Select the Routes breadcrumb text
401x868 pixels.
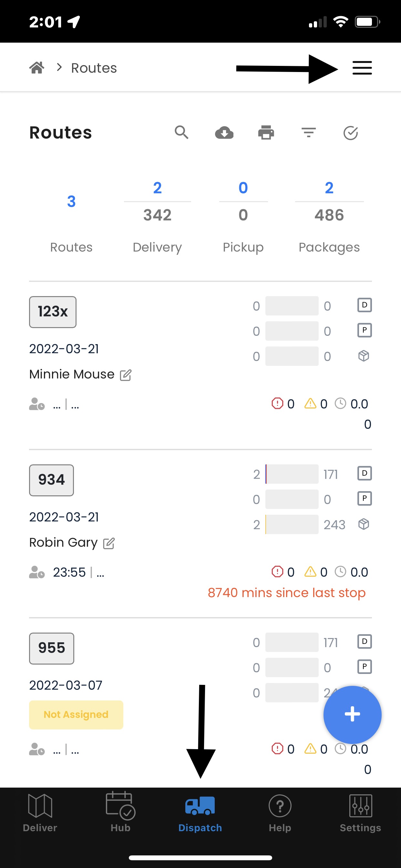click(94, 68)
